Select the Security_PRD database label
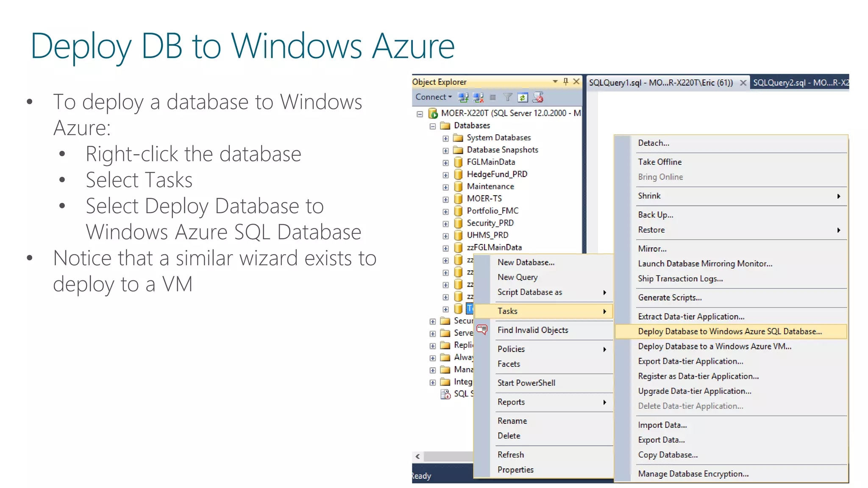Screen dimensions: 868x488 pos(490,223)
